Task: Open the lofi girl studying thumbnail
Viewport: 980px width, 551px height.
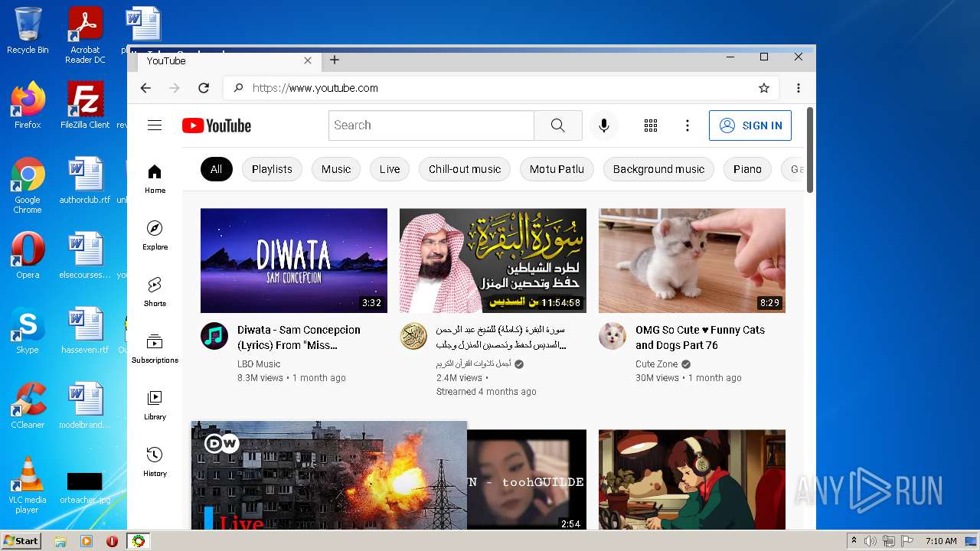Action: click(692, 480)
